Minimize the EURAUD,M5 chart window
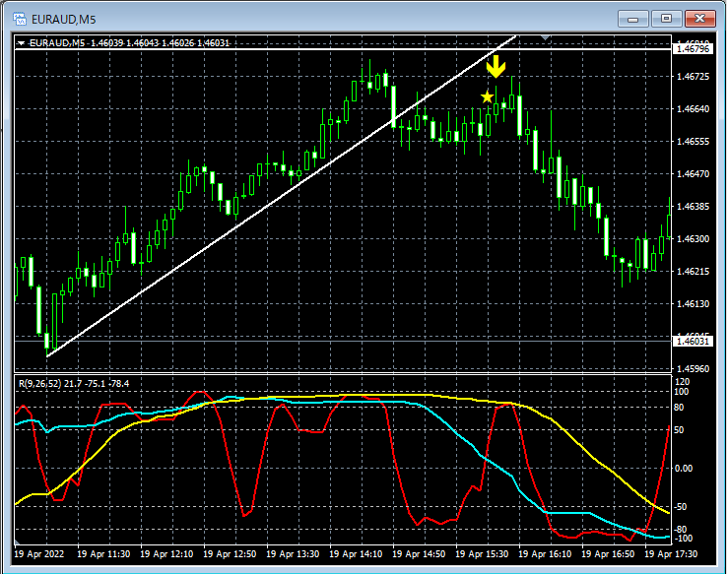The image size is (728, 574). coord(632,19)
